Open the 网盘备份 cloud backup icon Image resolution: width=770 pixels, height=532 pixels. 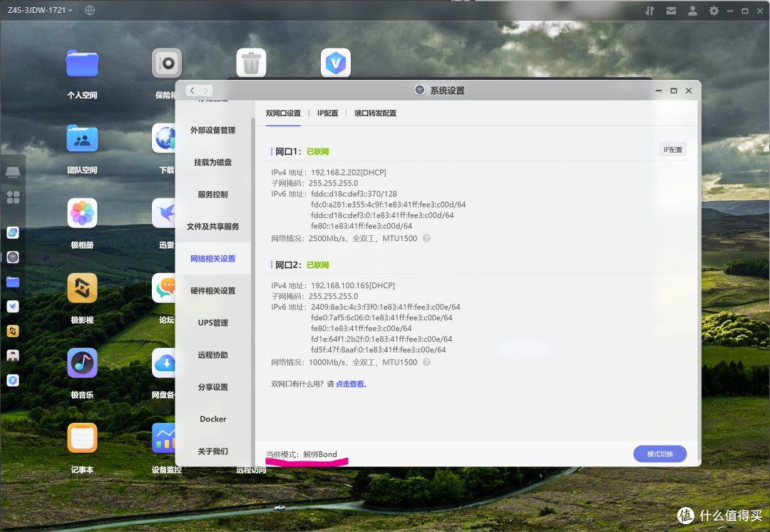click(x=164, y=363)
